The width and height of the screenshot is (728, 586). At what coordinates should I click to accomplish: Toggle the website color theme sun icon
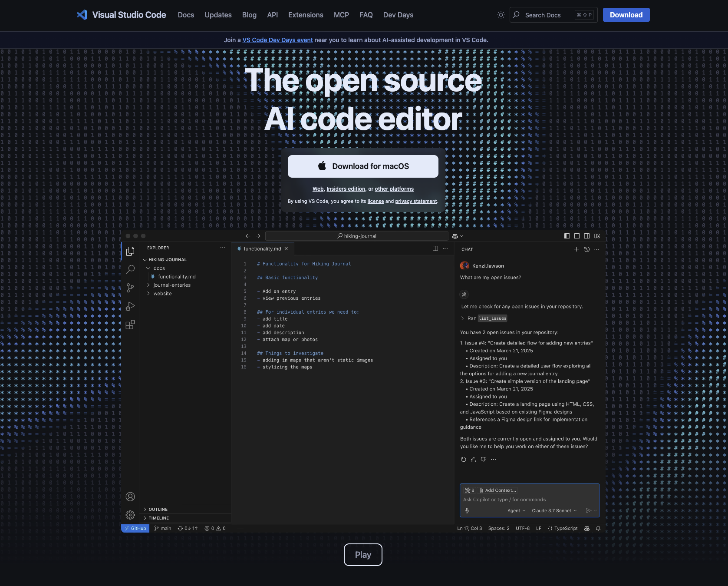coord(501,15)
